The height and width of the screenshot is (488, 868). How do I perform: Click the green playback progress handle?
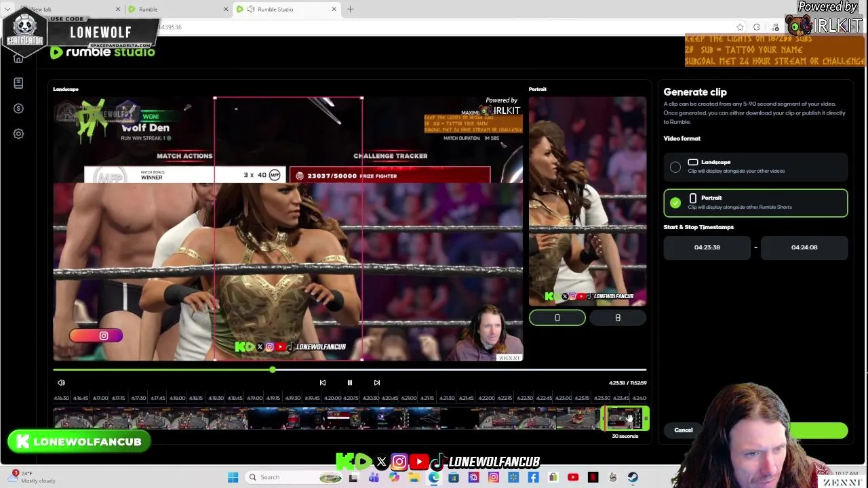tap(272, 369)
